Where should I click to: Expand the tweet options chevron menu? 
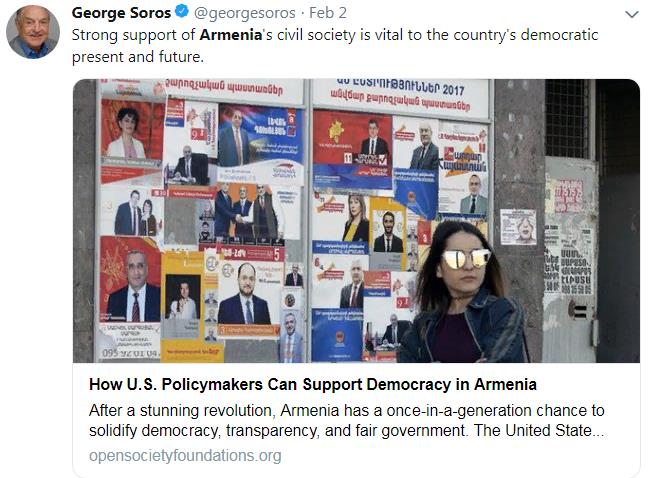[631, 14]
